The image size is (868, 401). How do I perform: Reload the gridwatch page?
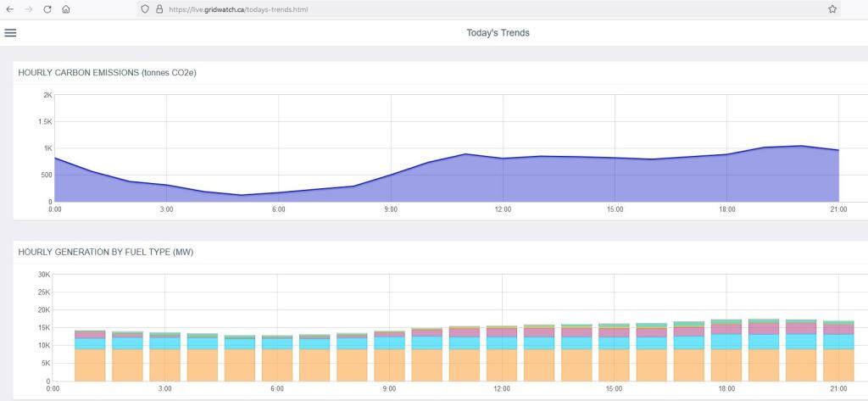tap(47, 8)
